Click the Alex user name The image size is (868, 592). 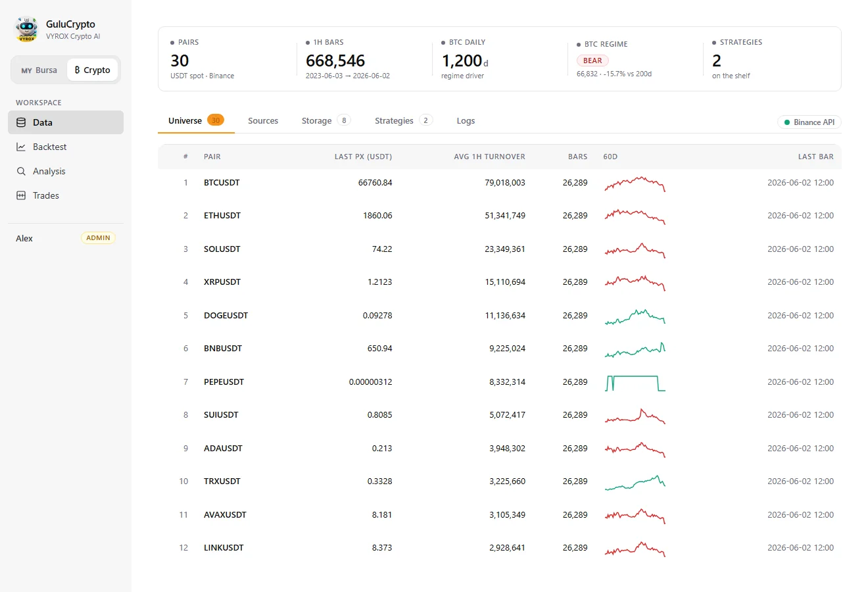[24, 239]
